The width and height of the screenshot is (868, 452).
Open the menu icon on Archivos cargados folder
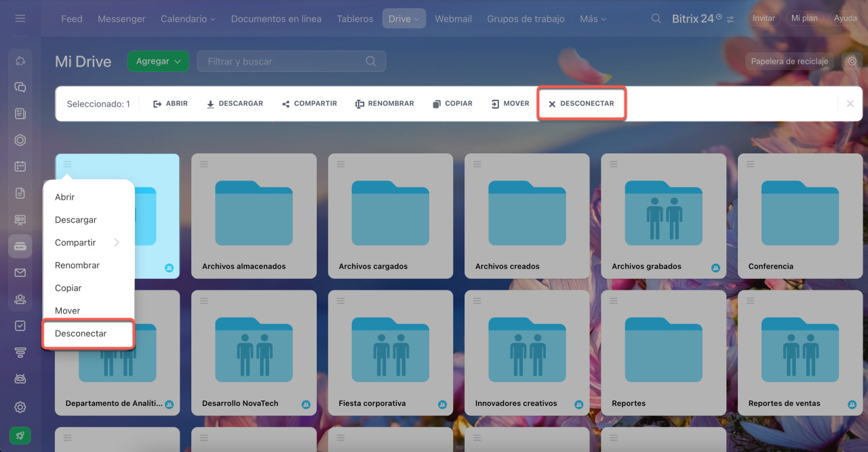pos(340,164)
